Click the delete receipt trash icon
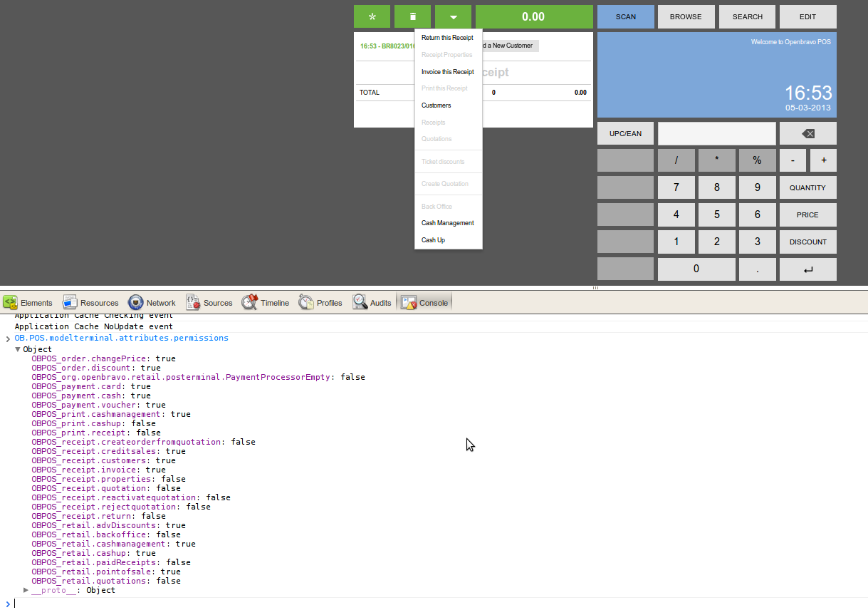The width and height of the screenshot is (868, 615). [412, 17]
